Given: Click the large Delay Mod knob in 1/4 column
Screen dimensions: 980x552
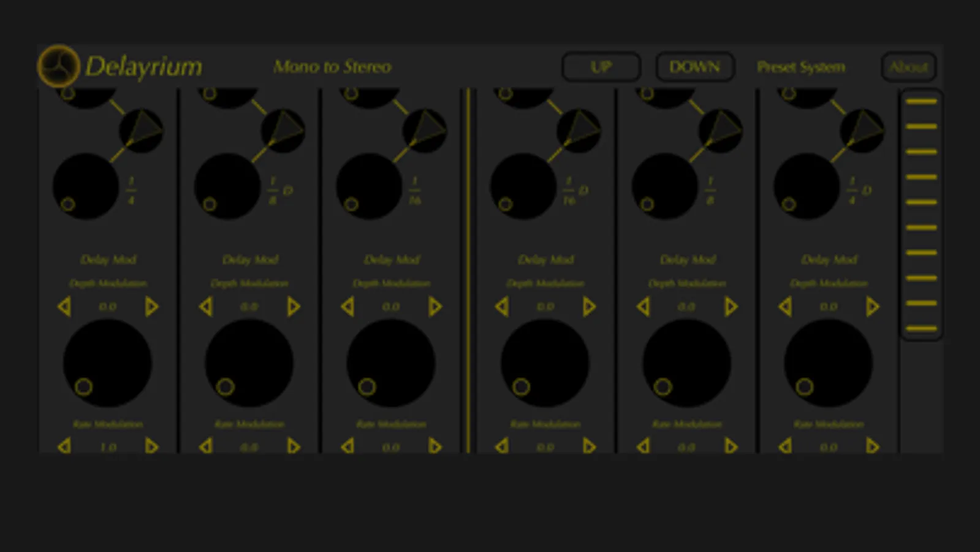Looking at the screenshot, I should tap(107, 363).
